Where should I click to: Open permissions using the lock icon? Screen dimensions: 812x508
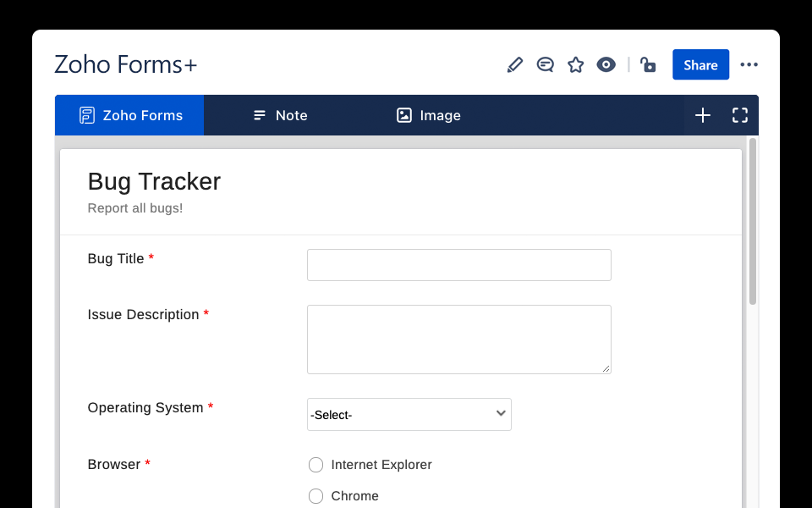(648, 64)
